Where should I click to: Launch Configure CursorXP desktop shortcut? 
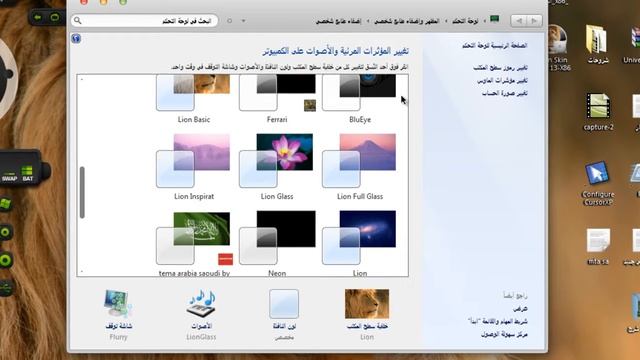click(598, 183)
